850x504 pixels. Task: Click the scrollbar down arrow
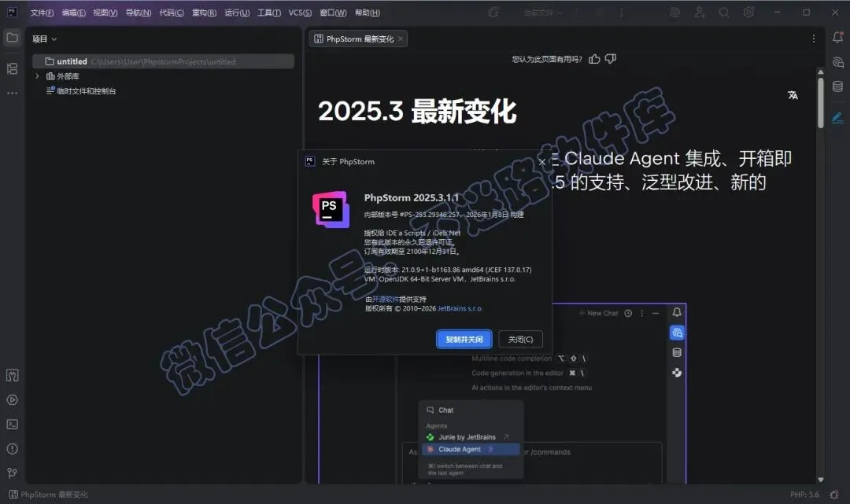coord(821,480)
